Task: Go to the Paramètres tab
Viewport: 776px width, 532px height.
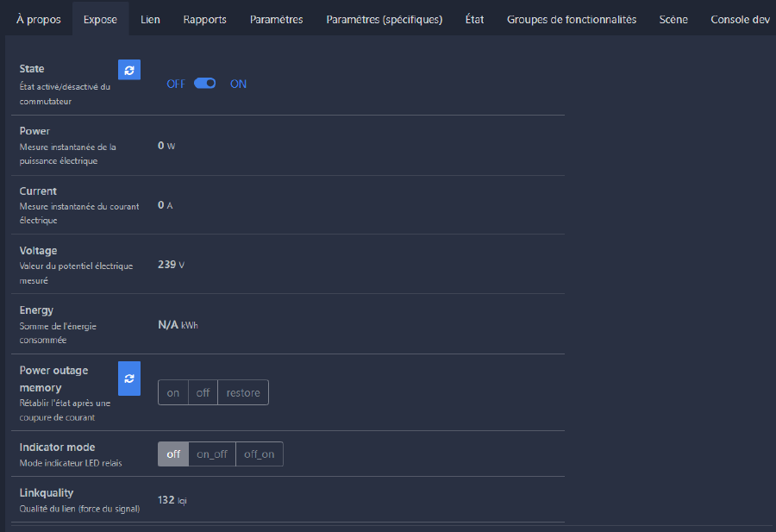Action: click(x=276, y=19)
